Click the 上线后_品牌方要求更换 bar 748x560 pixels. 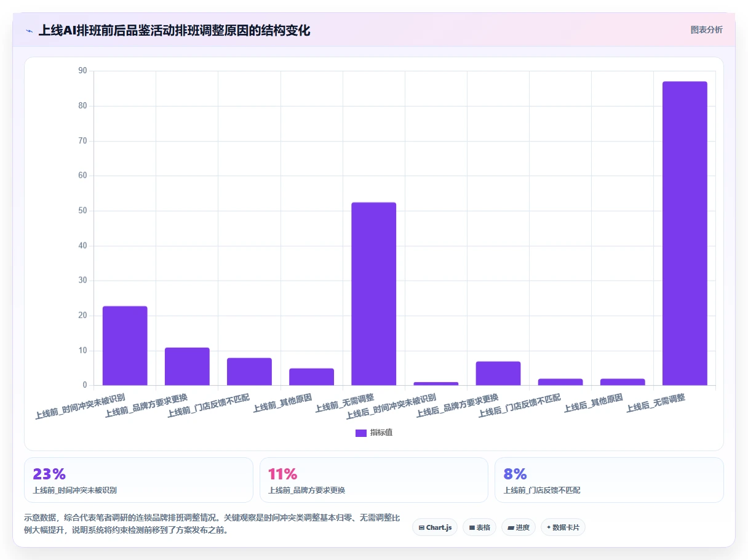(x=498, y=374)
